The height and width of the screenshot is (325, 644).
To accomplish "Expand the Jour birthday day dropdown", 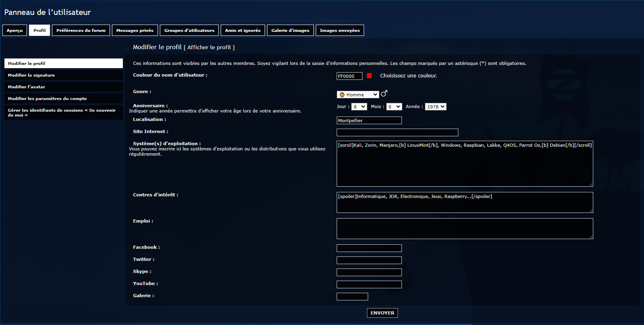I will [359, 107].
